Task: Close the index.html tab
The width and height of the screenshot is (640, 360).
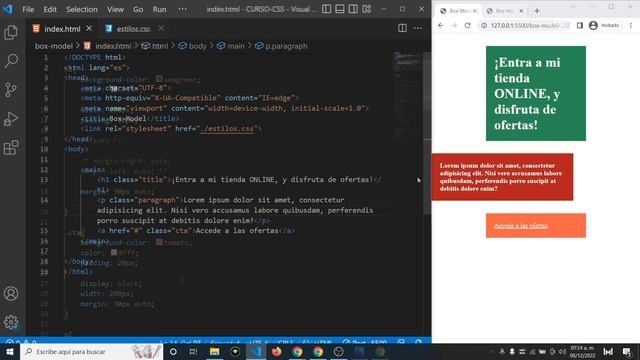Action: (x=89, y=28)
